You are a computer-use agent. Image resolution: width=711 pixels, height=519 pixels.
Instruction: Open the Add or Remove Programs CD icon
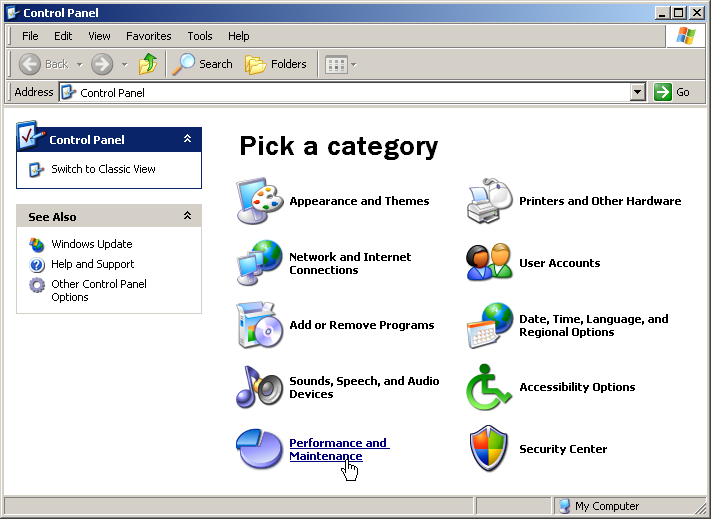click(x=260, y=325)
